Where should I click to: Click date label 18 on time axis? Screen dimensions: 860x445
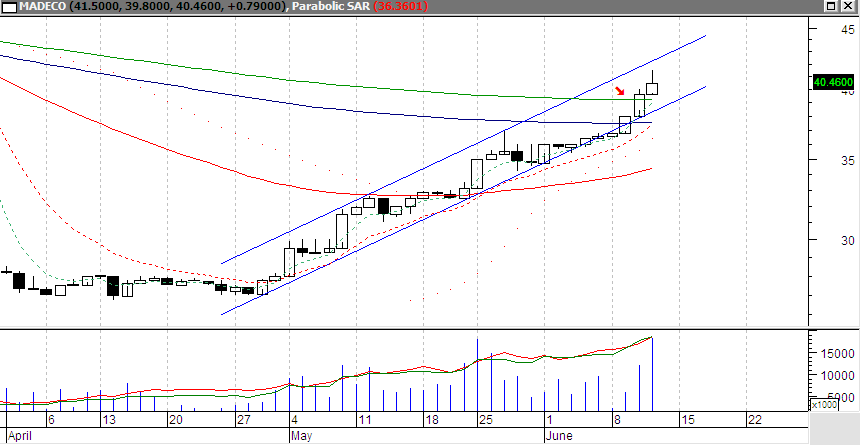click(432, 420)
